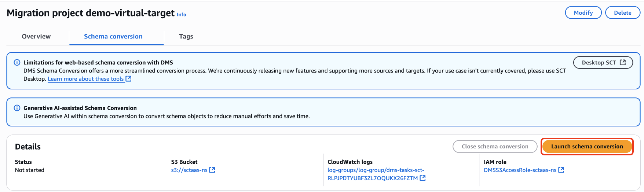Launch schema conversion

tap(587, 147)
